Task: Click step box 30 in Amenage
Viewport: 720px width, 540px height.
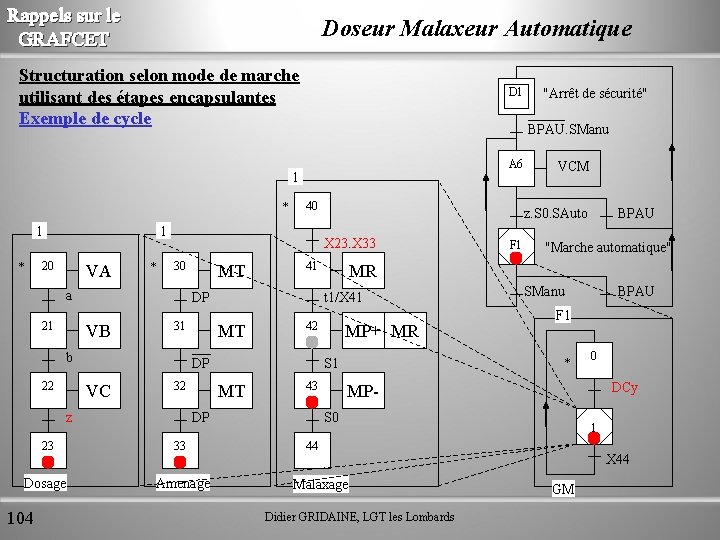Action: point(180,270)
